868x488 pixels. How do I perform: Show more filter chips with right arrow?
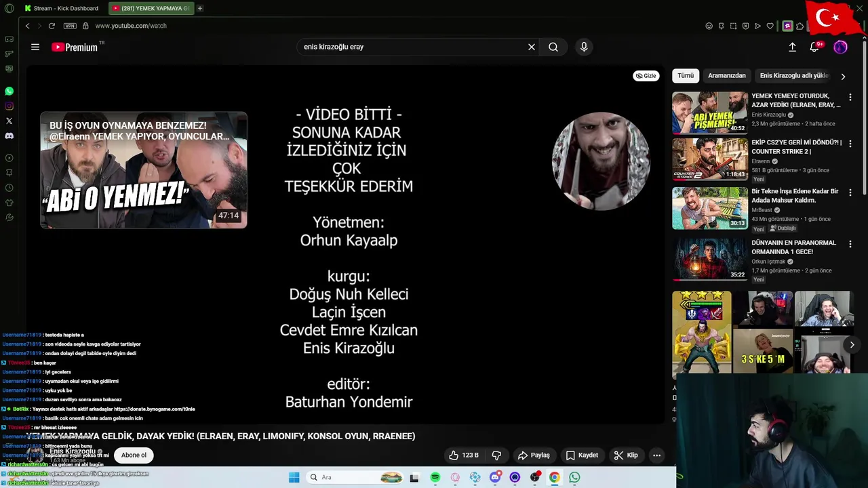(843, 77)
